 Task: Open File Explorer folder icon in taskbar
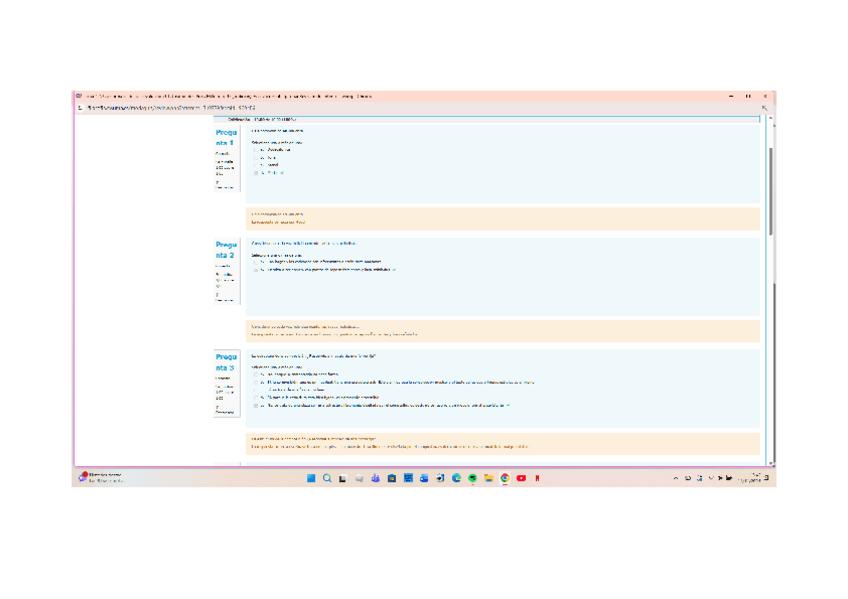[x=488, y=478]
